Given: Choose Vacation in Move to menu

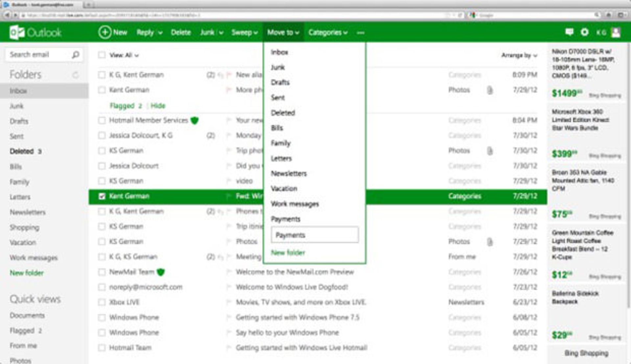Looking at the screenshot, I should tap(284, 189).
